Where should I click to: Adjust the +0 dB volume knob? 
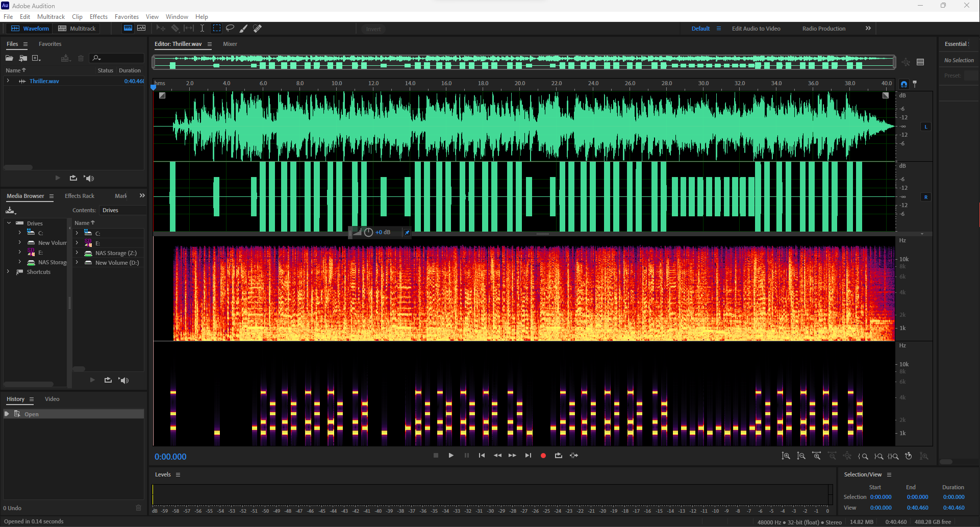pyautogui.click(x=368, y=232)
